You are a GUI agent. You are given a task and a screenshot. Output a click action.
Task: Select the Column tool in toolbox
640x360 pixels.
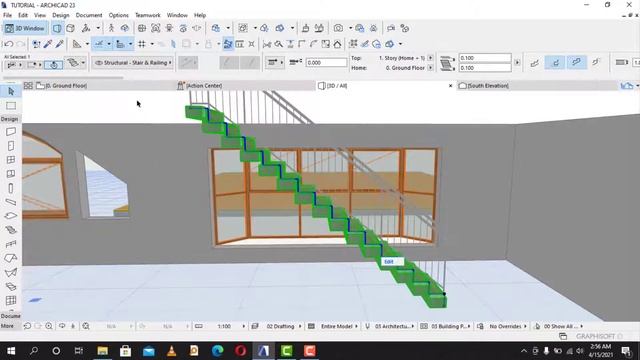[x=11, y=188]
